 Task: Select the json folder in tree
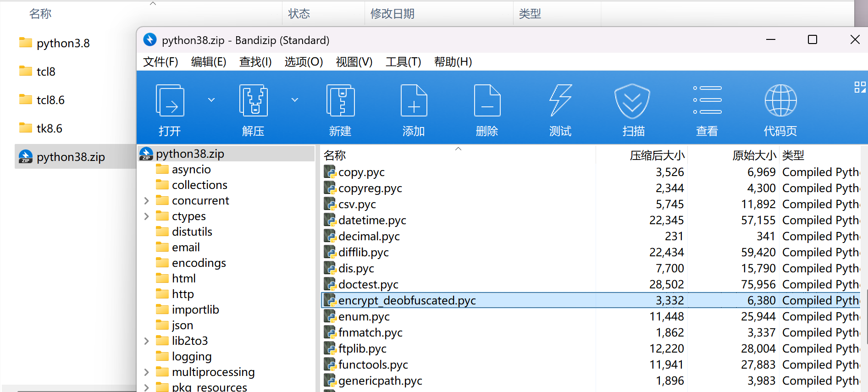tap(182, 325)
